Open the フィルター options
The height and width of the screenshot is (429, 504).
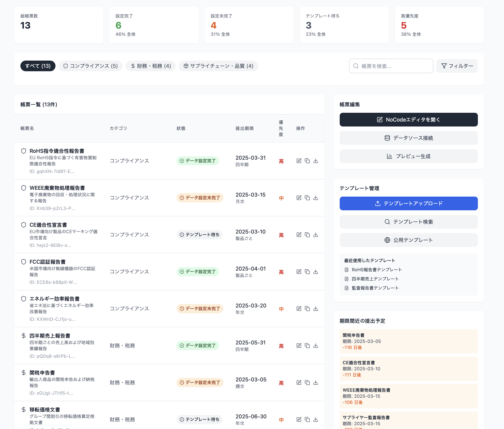click(x=457, y=66)
